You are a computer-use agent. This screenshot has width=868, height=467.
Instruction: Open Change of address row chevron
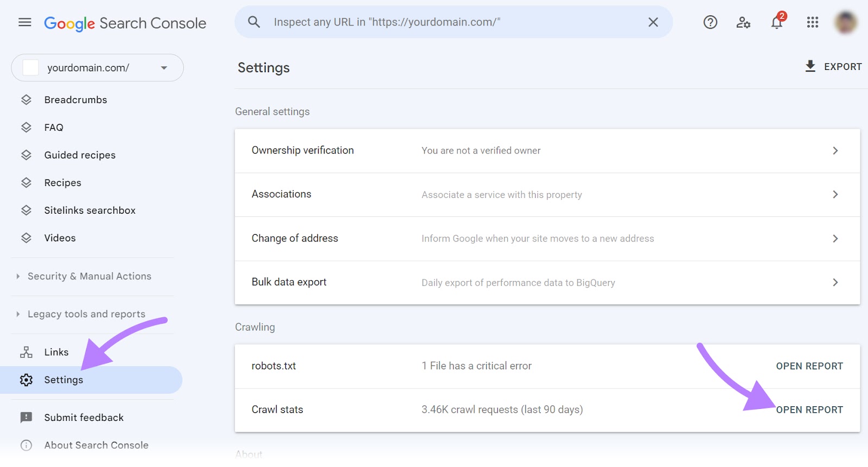[x=835, y=239]
